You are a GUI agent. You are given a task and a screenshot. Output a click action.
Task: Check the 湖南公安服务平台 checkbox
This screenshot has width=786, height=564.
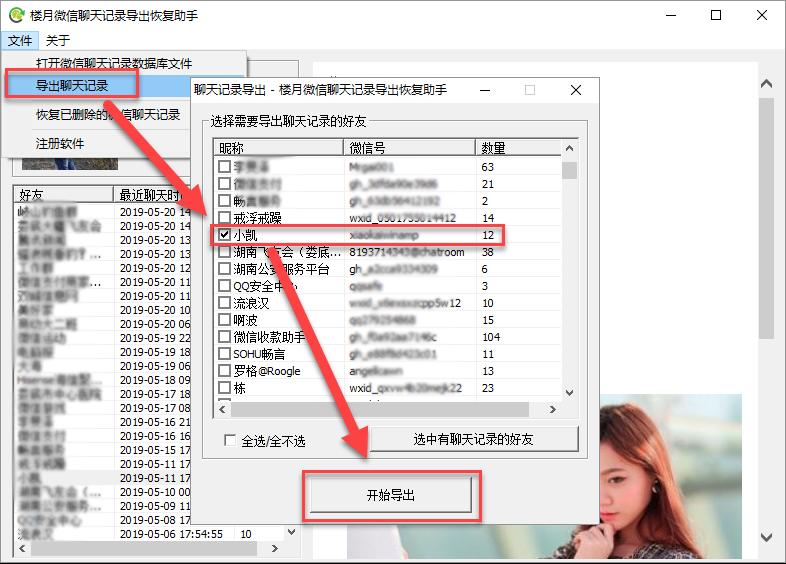[x=225, y=269]
